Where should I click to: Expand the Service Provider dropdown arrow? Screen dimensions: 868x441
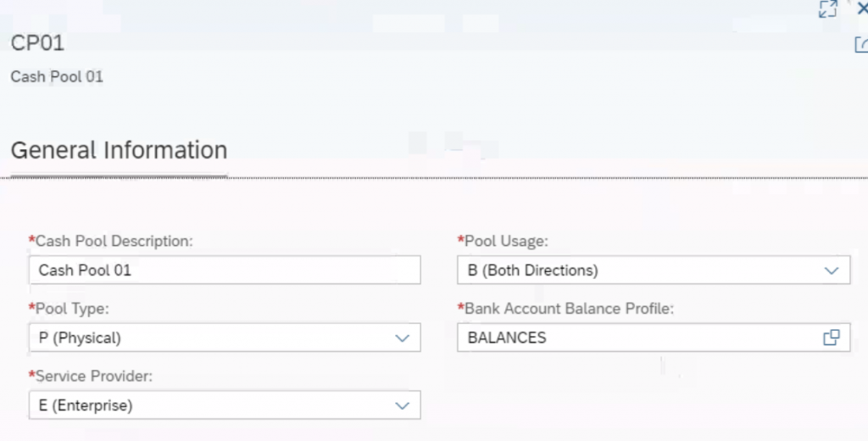[x=402, y=405]
